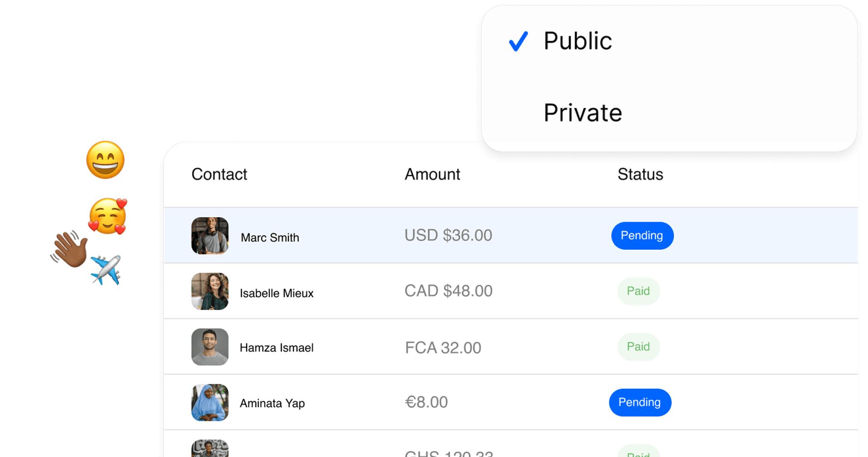Open Marc Smith's profile photo
868x457 pixels.
tap(210, 236)
